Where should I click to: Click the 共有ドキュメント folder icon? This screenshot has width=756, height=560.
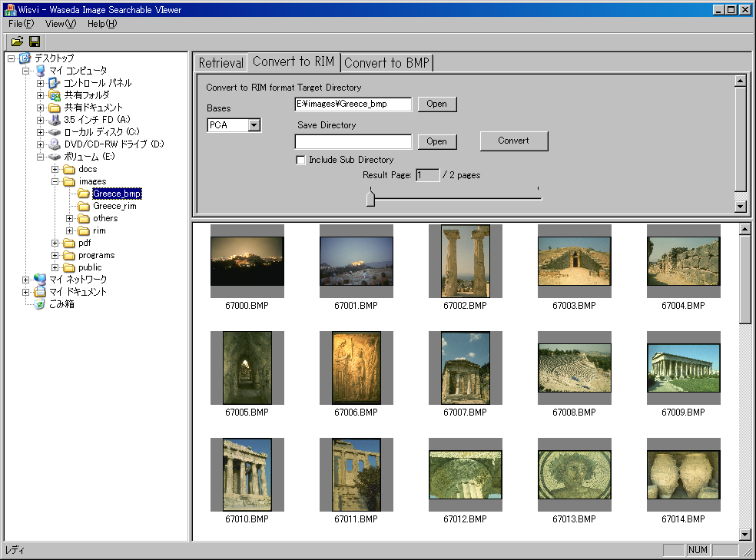tap(55, 108)
